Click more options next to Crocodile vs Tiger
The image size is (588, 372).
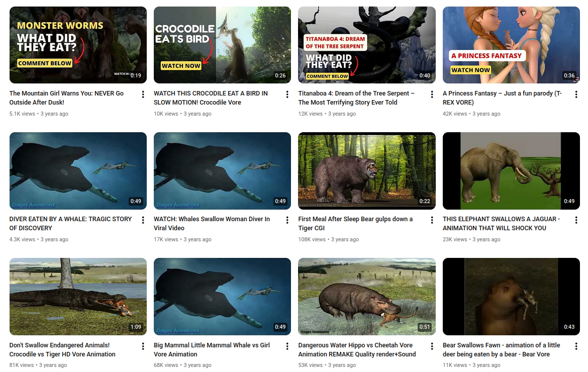(x=143, y=346)
